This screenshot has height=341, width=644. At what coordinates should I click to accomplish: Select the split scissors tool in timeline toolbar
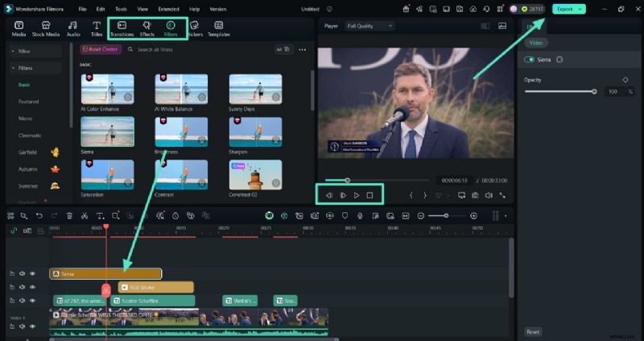pyautogui.click(x=85, y=216)
